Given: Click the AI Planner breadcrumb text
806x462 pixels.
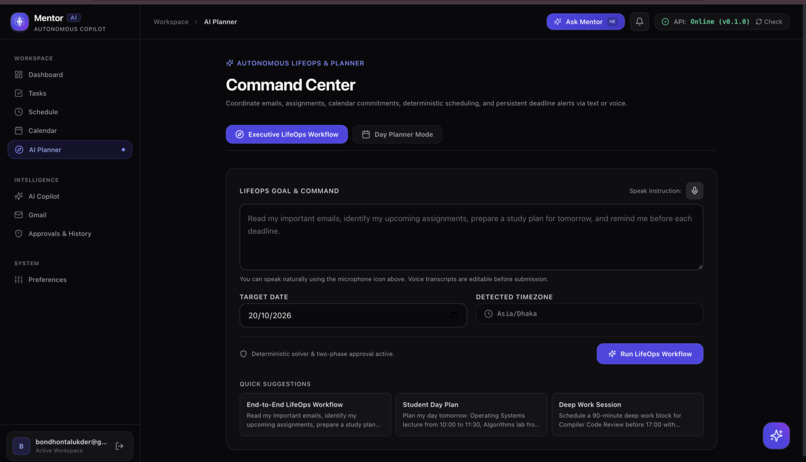Looking at the screenshot, I should tap(221, 22).
